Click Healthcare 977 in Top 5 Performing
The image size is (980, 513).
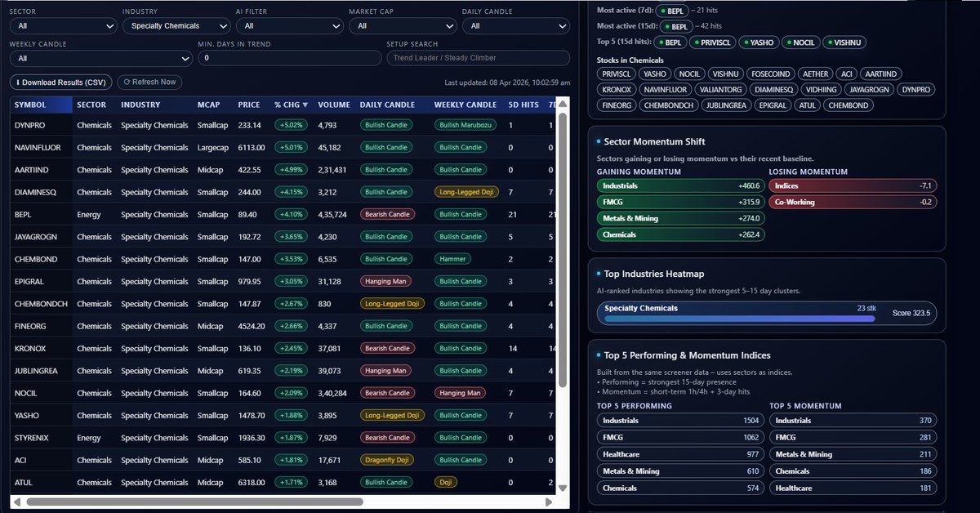pos(681,454)
